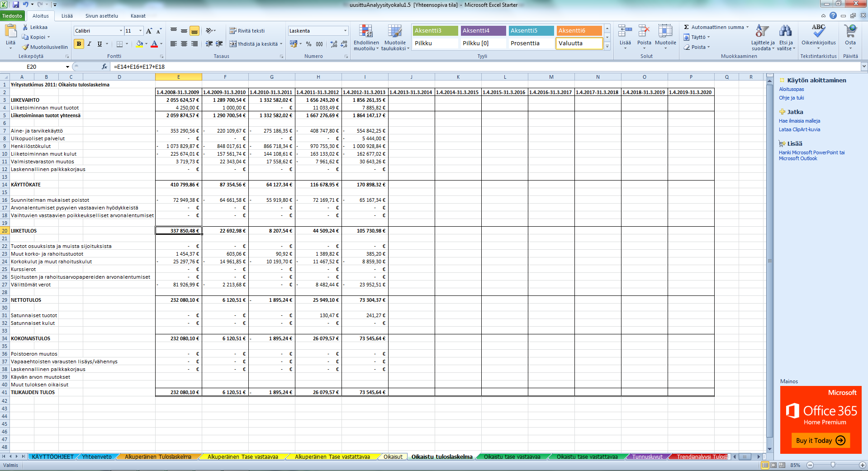Open the font size 11 dropdown
This screenshot has height=471, width=868.
(141, 31)
